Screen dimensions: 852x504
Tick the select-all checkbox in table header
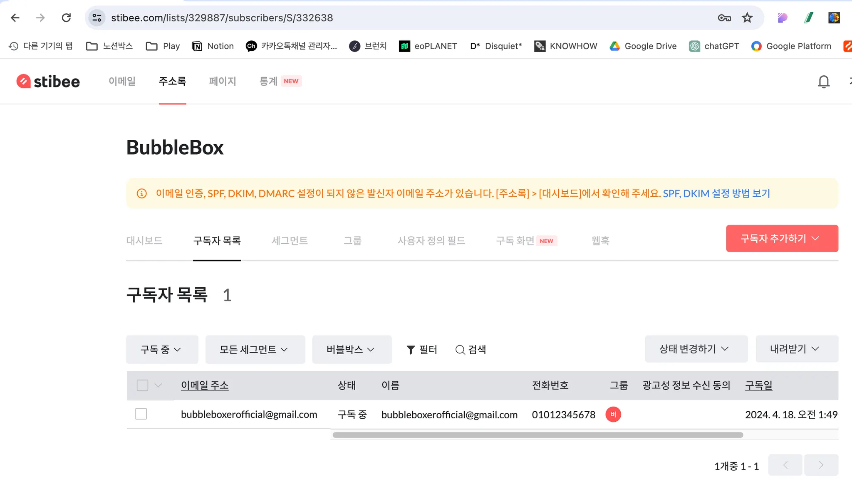[142, 385]
